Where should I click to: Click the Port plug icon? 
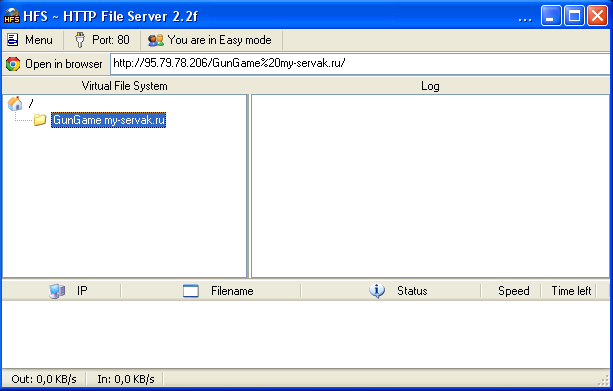(x=80, y=40)
